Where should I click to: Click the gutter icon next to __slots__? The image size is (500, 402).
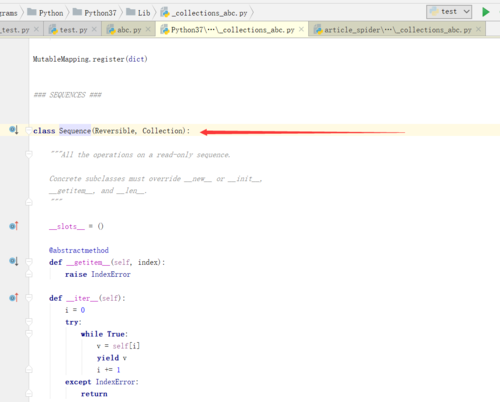(x=14, y=226)
